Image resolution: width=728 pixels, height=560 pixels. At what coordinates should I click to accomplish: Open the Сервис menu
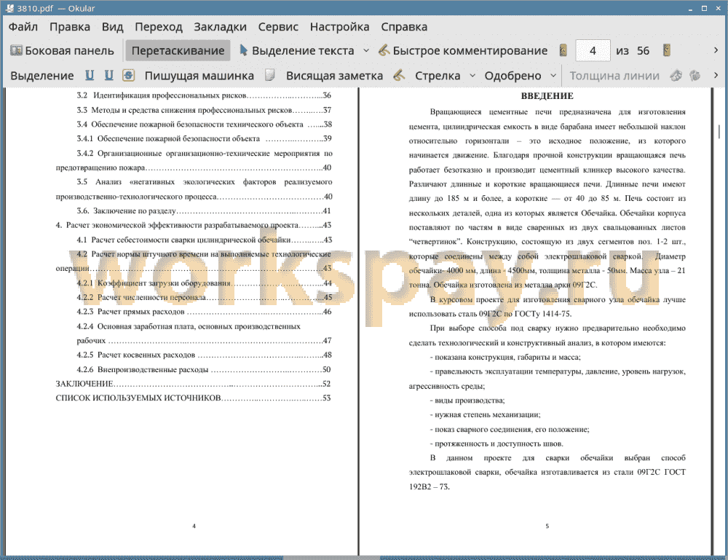pyautogui.click(x=278, y=27)
